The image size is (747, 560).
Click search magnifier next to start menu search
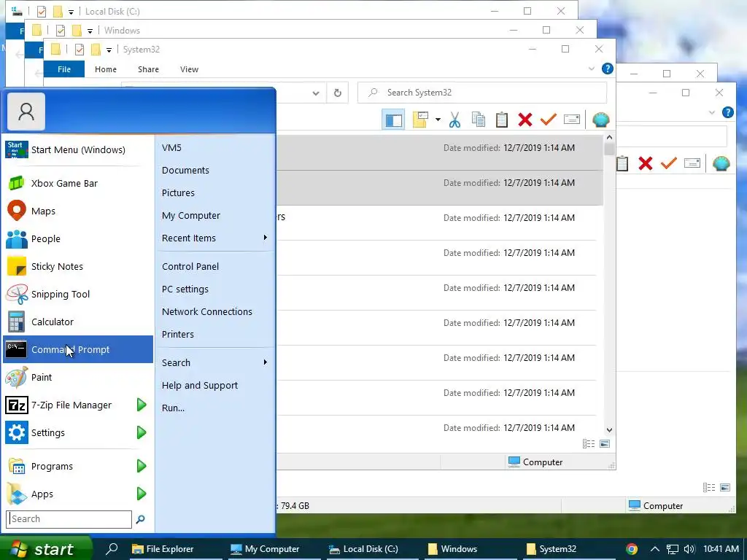[140, 519]
